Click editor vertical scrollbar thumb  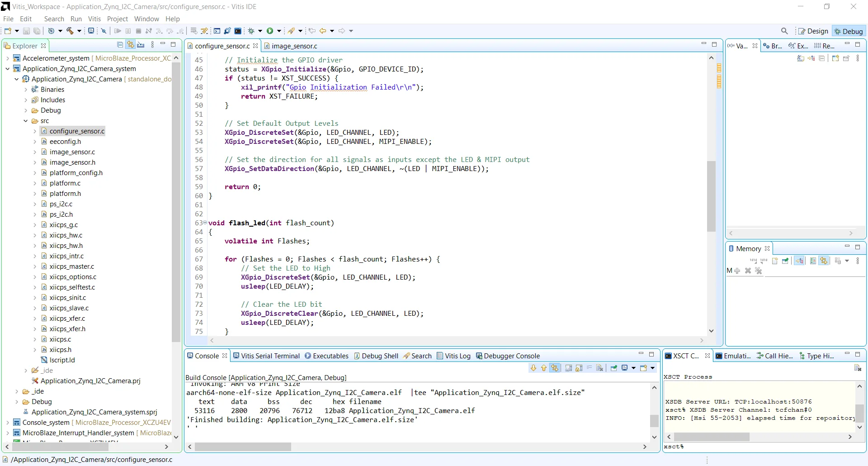pos(711,196)
